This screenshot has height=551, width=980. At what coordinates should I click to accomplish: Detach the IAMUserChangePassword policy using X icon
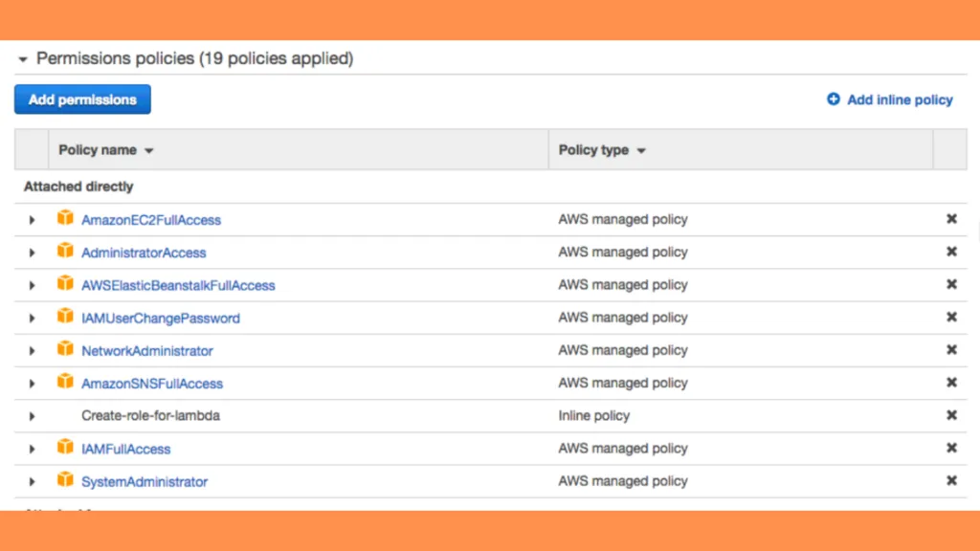tap(951, 317)
